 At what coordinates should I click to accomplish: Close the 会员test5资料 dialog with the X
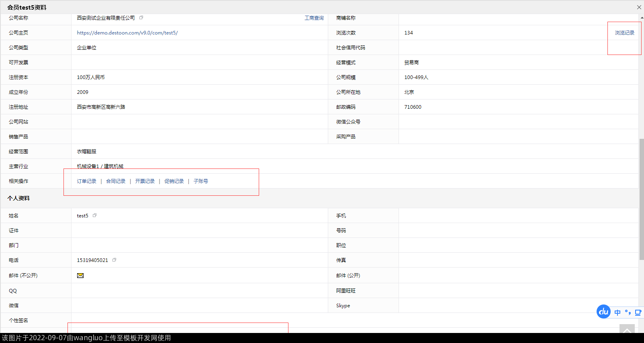coord(639,7)
